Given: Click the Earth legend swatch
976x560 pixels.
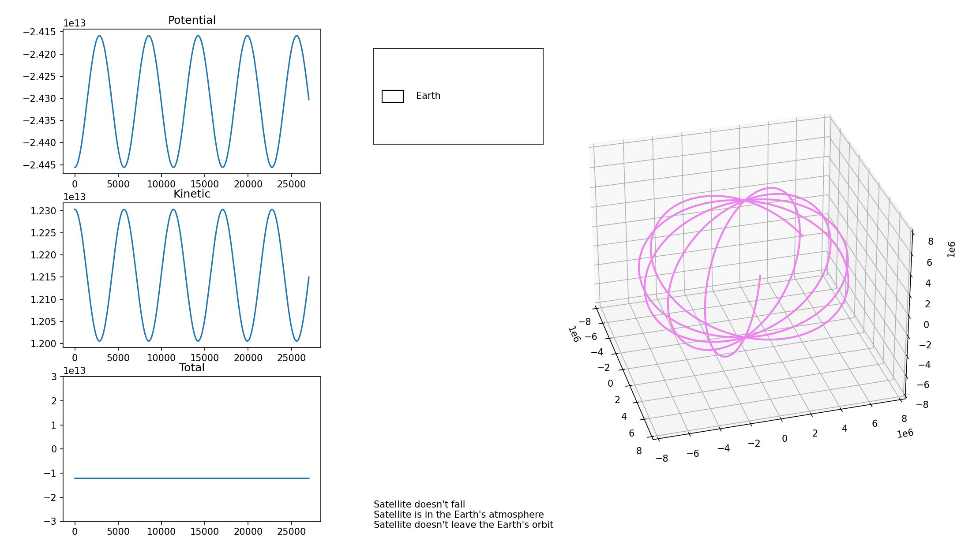Looking at the screenshot, I should [392, 95].
